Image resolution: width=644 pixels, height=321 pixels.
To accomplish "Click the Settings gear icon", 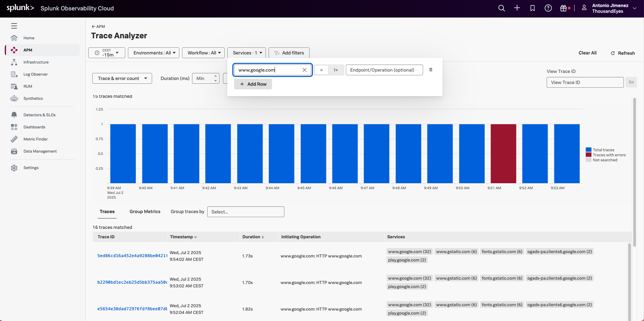I will click(14, 168).
